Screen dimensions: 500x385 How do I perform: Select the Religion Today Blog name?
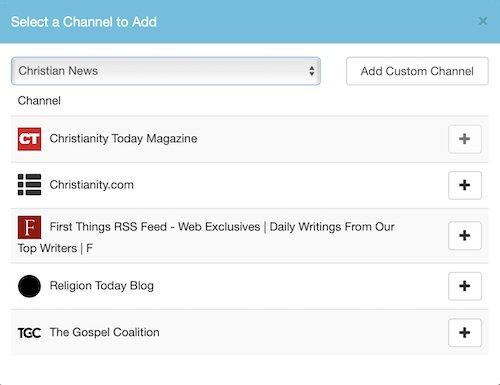pyautogui.click(x=102, y=286)
